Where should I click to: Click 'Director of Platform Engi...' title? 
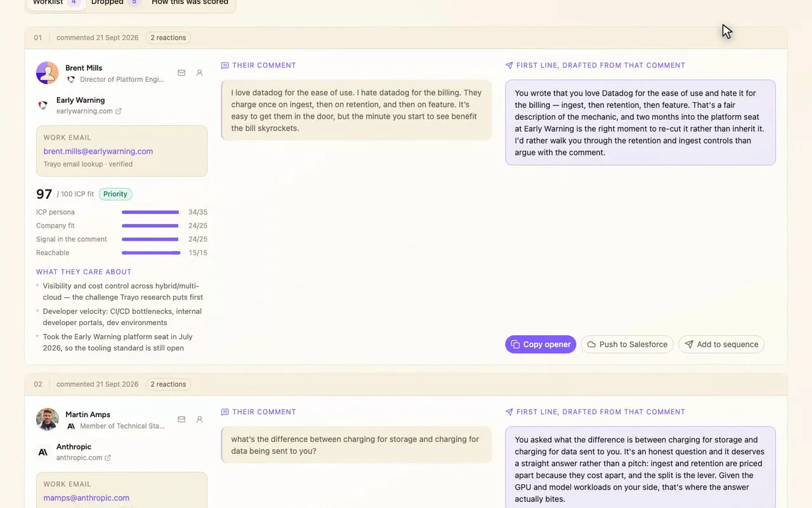(122, 79)
